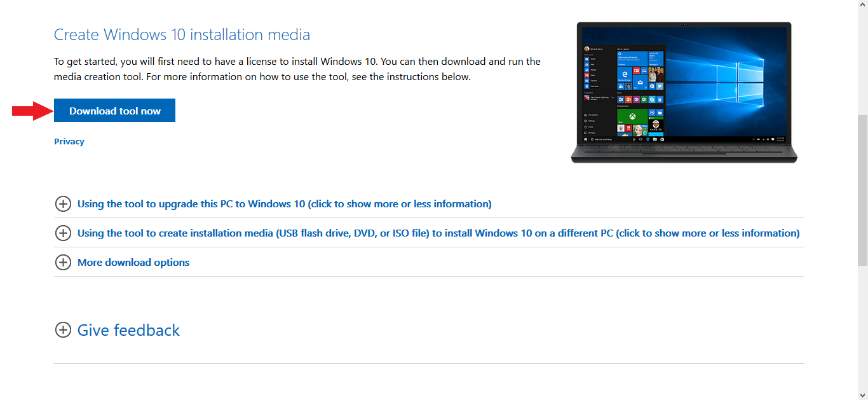This screenshot has width=868, height=400.
Task: Expand the Give feedback plus icon
Action: [x=63, y=330]
